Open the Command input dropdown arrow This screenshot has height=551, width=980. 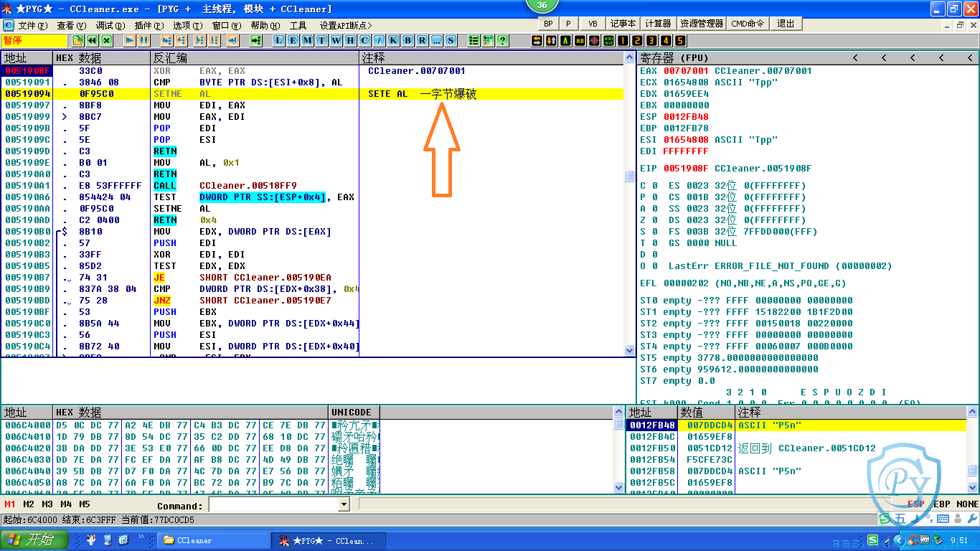(x=344, y=505)
